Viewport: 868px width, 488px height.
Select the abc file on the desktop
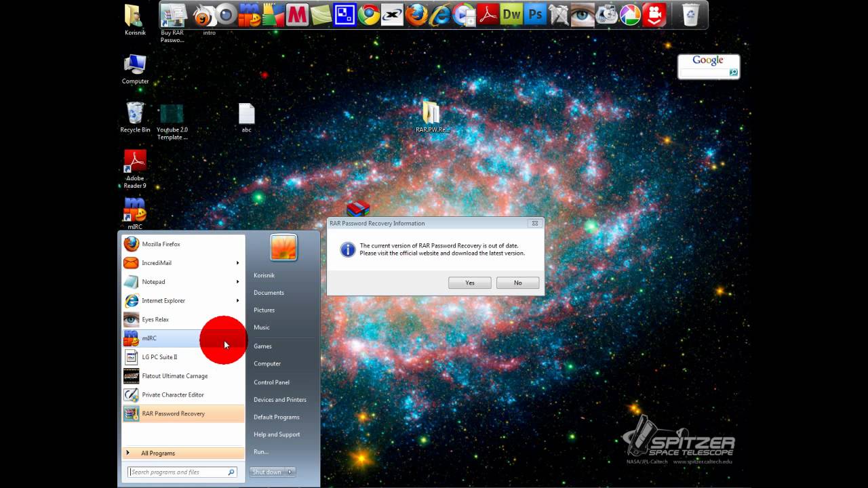[246, 117]
